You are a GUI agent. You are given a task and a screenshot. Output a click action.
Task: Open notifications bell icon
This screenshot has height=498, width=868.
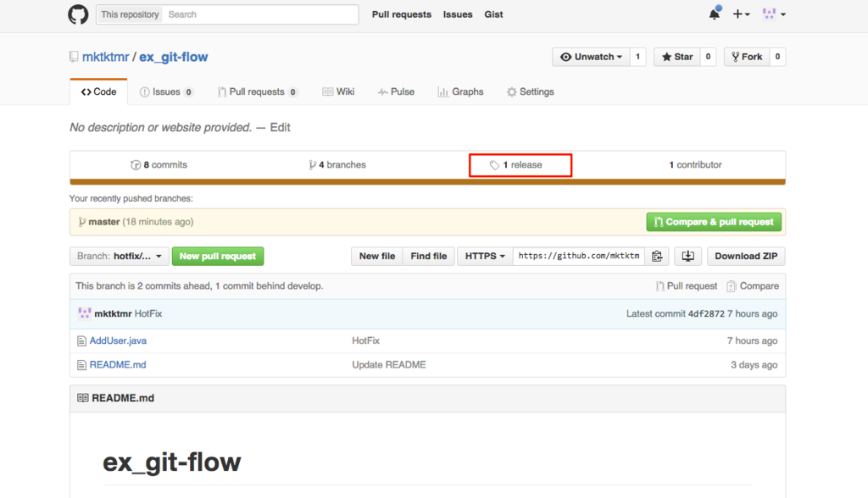[x=715, y=14]
